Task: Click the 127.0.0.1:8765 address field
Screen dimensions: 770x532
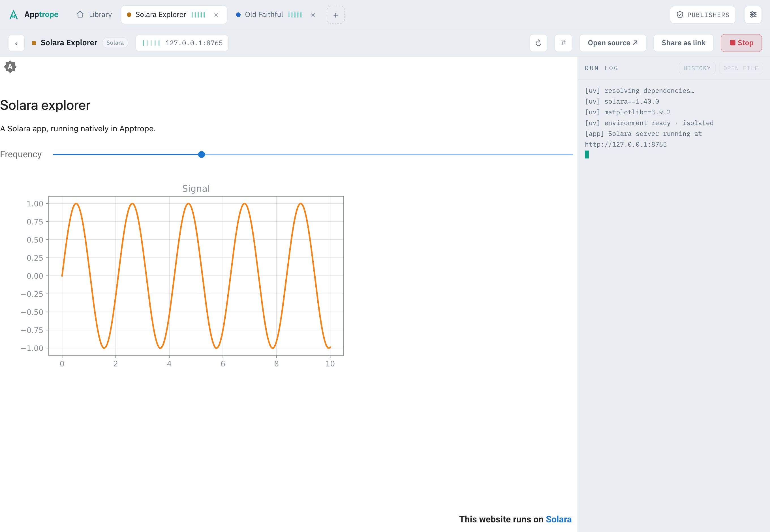Action: pos(182,43)
